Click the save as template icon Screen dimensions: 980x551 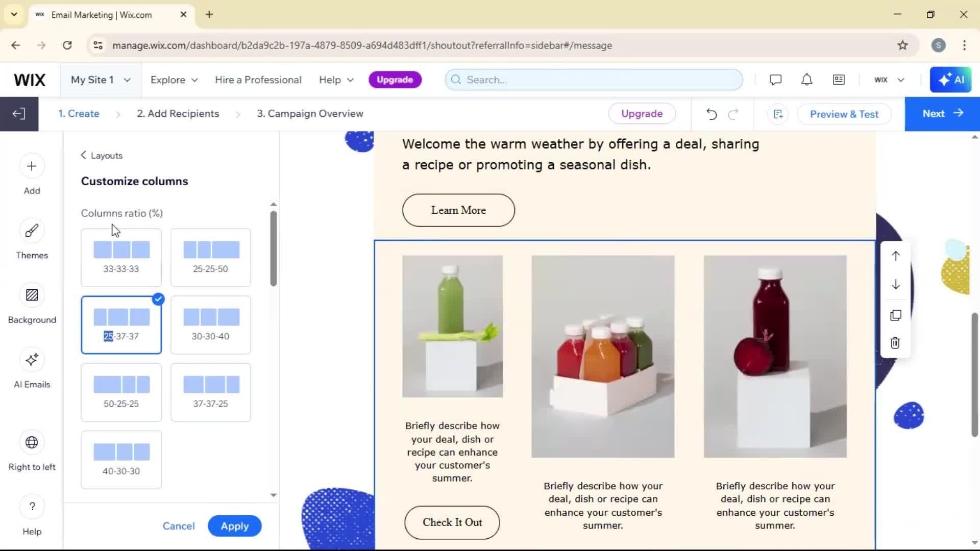tap(778, 114)
